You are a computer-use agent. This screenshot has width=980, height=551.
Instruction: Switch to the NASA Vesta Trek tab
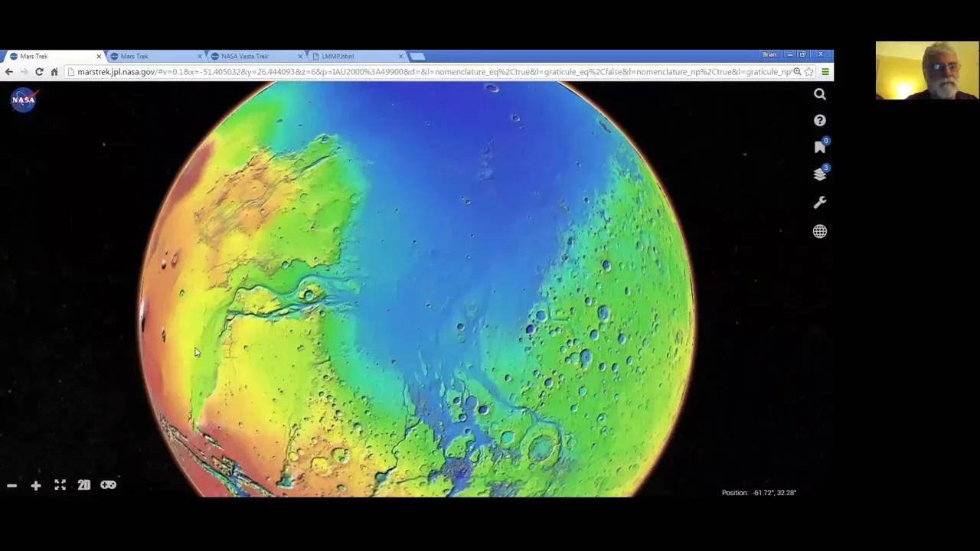[x=256, y=56]
